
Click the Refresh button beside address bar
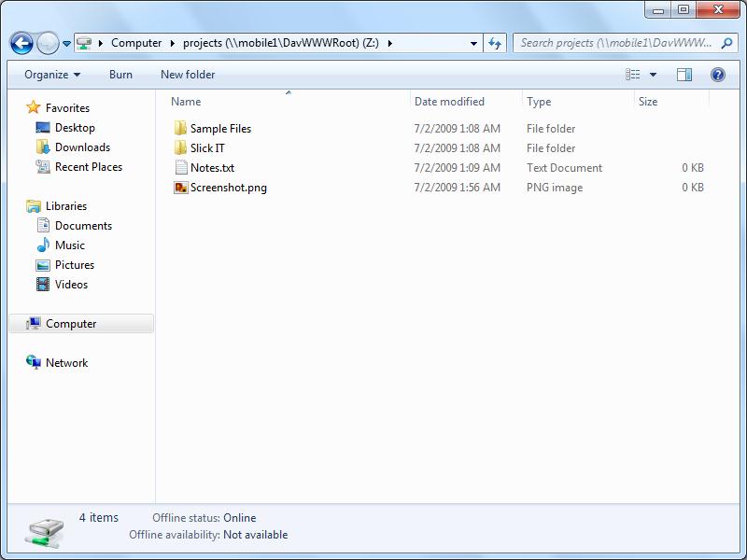click(495, 43)
